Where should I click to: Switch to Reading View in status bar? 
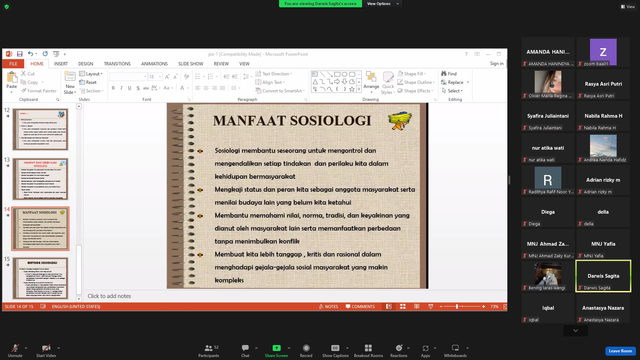coord(416,307)
